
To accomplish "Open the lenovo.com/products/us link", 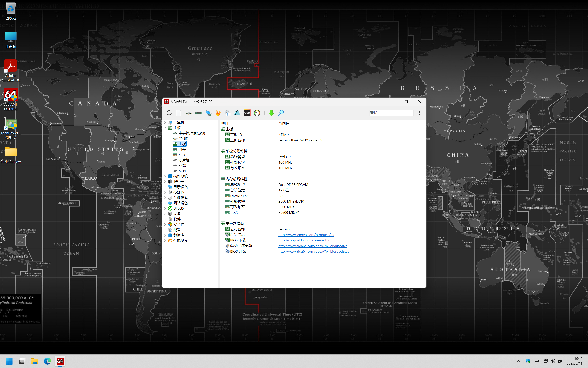I will (306, 235).
